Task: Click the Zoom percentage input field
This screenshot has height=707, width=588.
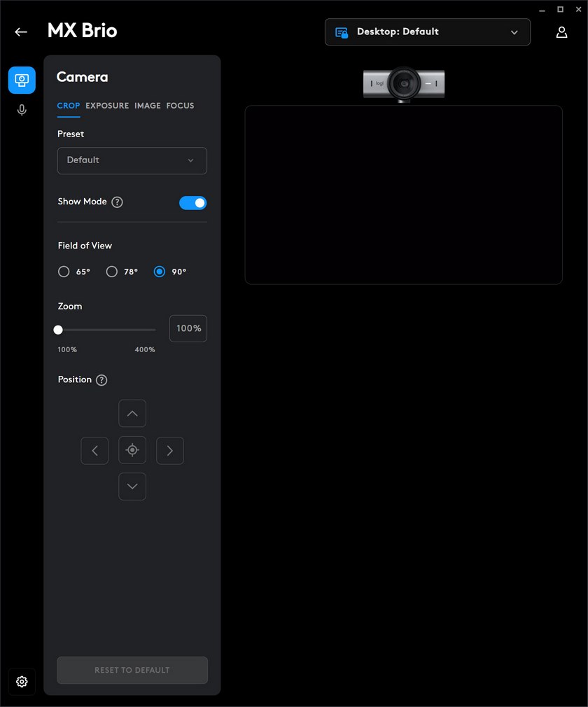Action: (x=188, y=328)
